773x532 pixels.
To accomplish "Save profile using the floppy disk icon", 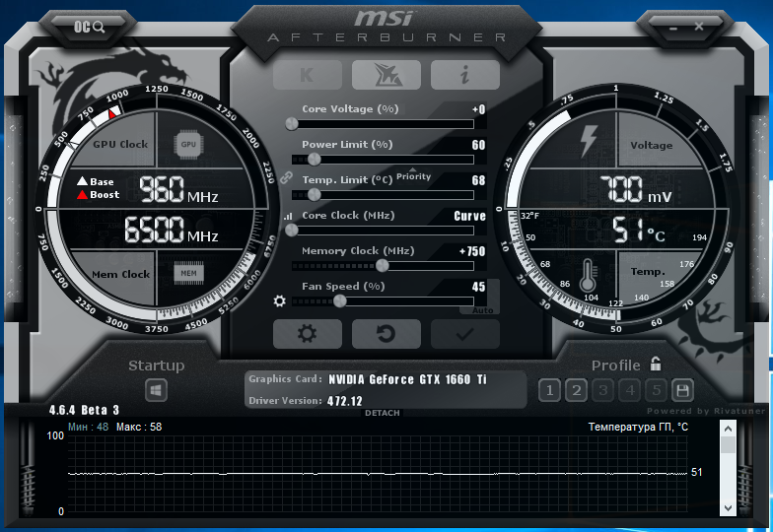I will (682, 390).
